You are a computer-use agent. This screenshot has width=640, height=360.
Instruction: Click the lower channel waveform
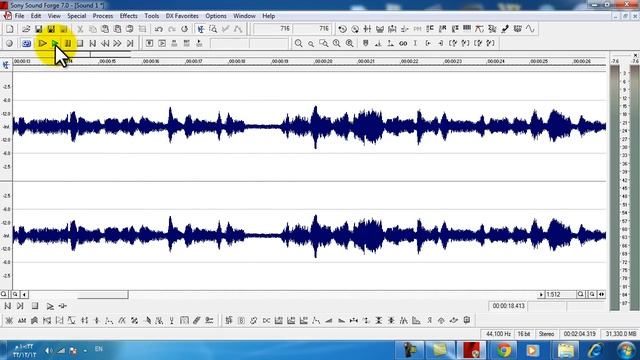pos(309,236)
